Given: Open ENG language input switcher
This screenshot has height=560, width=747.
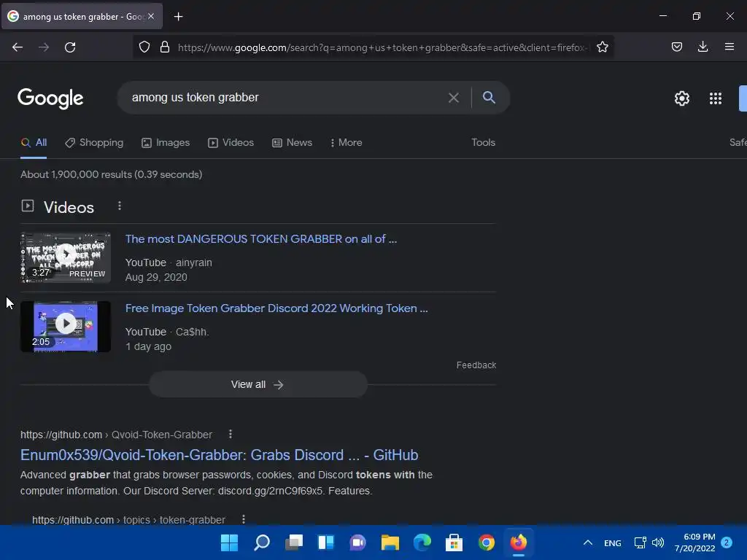Looking at the screenshot, I should [x=612, y=542].
